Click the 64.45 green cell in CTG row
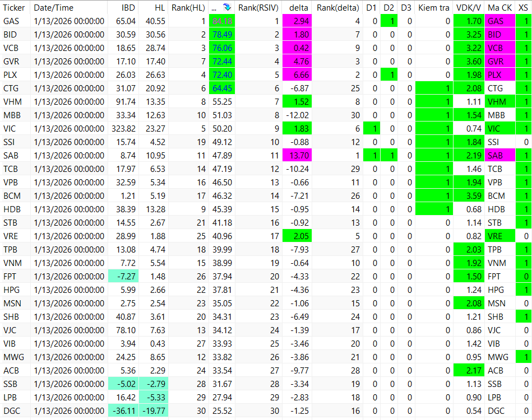Image resolution: width=532 pixels, height=420 pixels. click(x=222, y=88)
